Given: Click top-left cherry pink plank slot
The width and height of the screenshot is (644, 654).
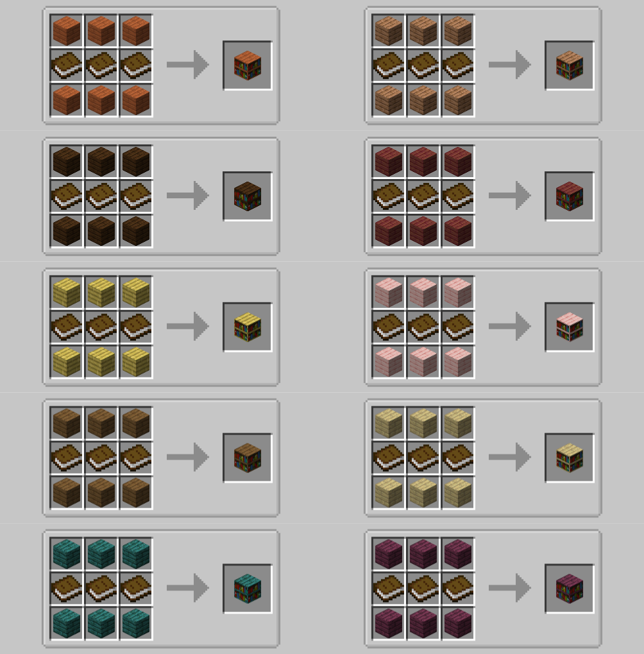Looking at the screenshot, I should tap(389, 292).
